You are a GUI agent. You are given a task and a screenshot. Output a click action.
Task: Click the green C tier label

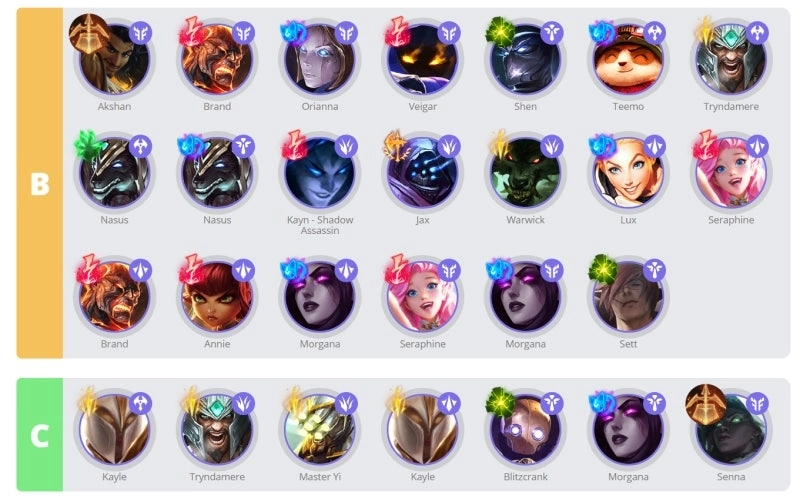40,435
